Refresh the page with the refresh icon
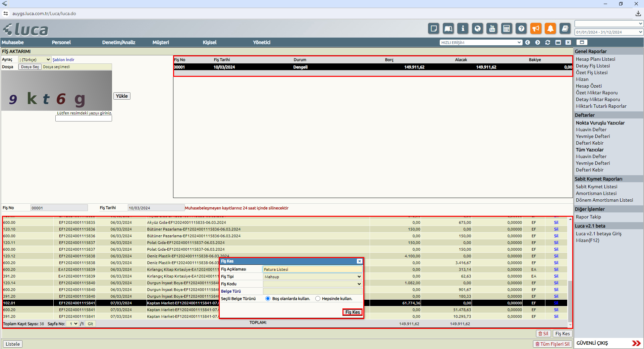 coord(548,42)
